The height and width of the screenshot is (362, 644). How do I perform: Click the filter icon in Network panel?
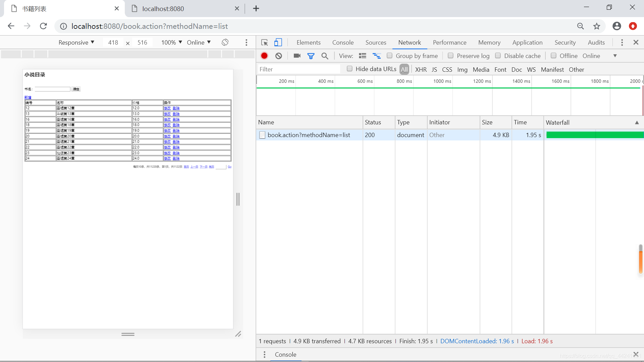pyautogui.click(x=311, y=55)
